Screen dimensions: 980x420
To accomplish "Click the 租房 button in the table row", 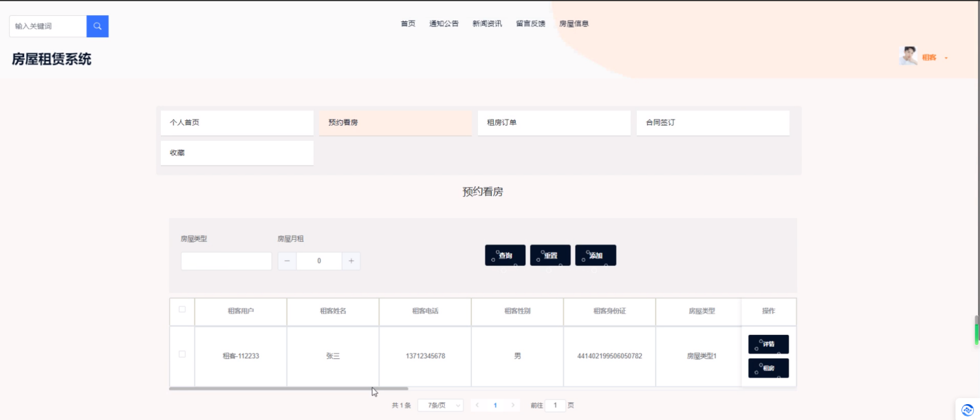I will (x=768, y=368).
